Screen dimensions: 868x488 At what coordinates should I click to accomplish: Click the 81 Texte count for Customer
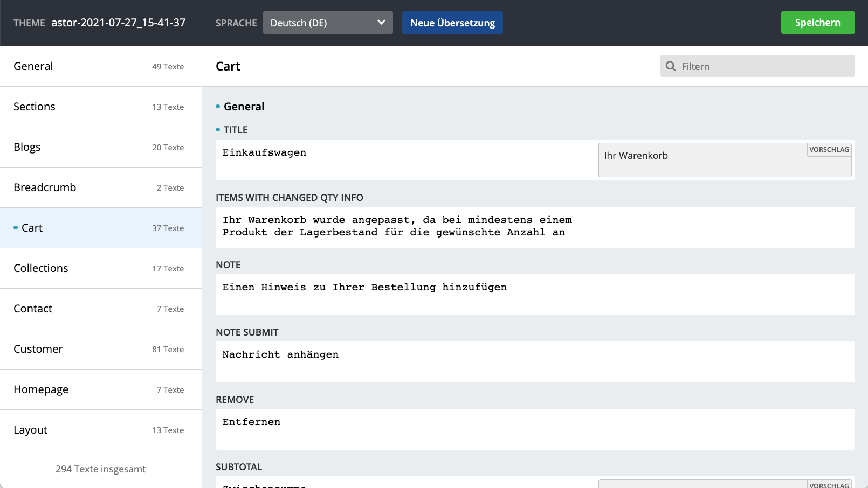tap(168, 350)
